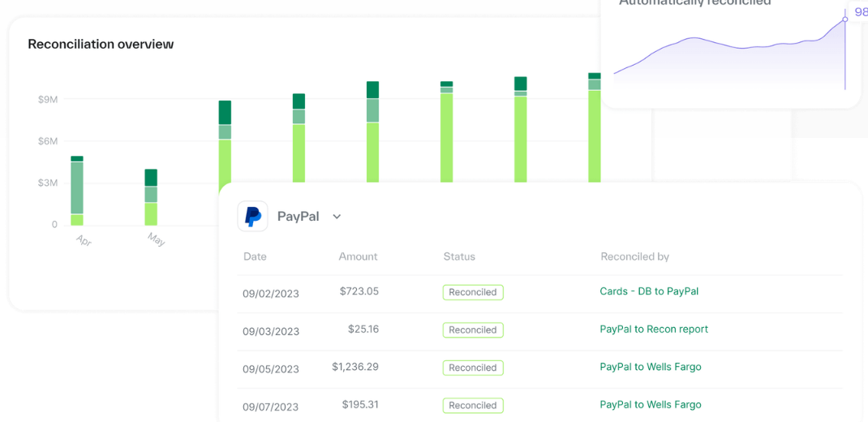Open the 'Cards - DB to PayPal' link

649,291
